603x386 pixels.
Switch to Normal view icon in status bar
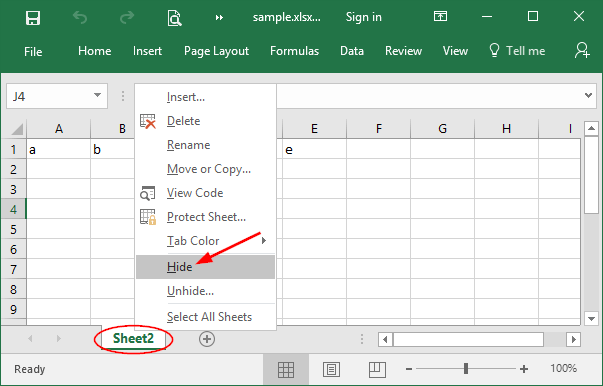coord(286,369)
